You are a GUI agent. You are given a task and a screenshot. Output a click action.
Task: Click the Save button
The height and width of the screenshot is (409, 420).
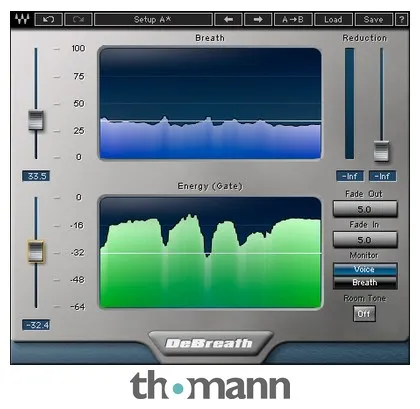coord(374,19)
